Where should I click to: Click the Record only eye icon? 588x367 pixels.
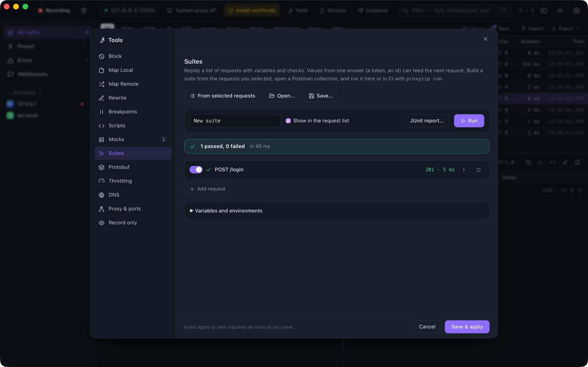pos(101,223)
